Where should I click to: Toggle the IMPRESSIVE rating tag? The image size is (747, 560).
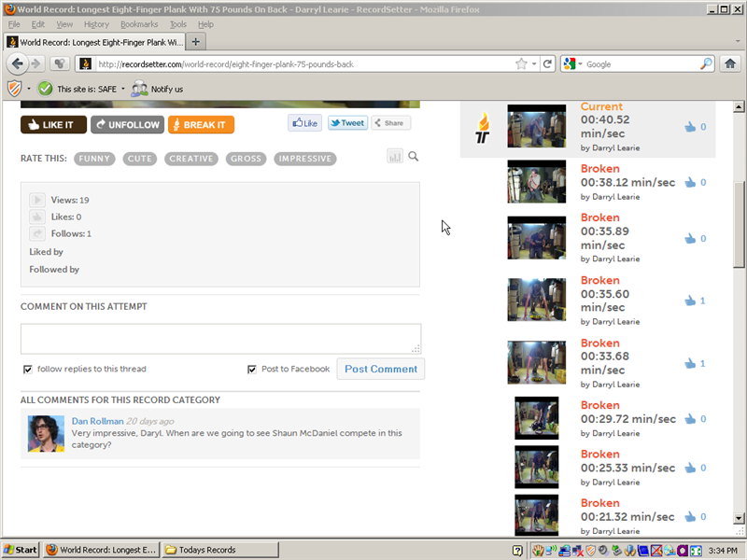tap(305, 159)
